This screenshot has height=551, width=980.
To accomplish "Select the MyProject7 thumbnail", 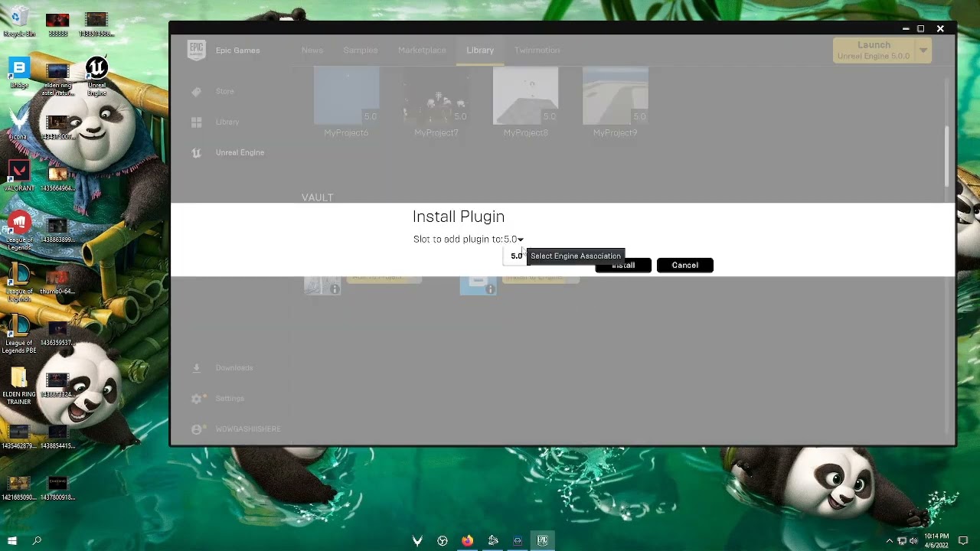I will click(436, 96).
